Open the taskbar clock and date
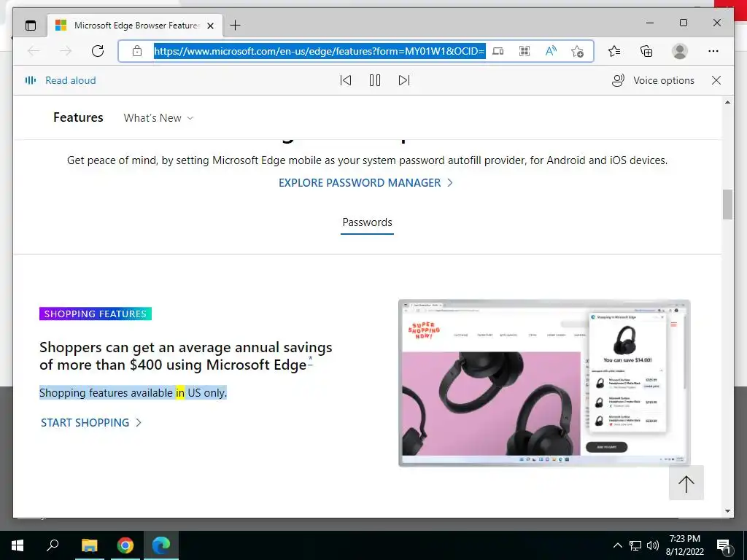Image resolution: width=747 pixels, height=560 pixels. click(684, 545)
